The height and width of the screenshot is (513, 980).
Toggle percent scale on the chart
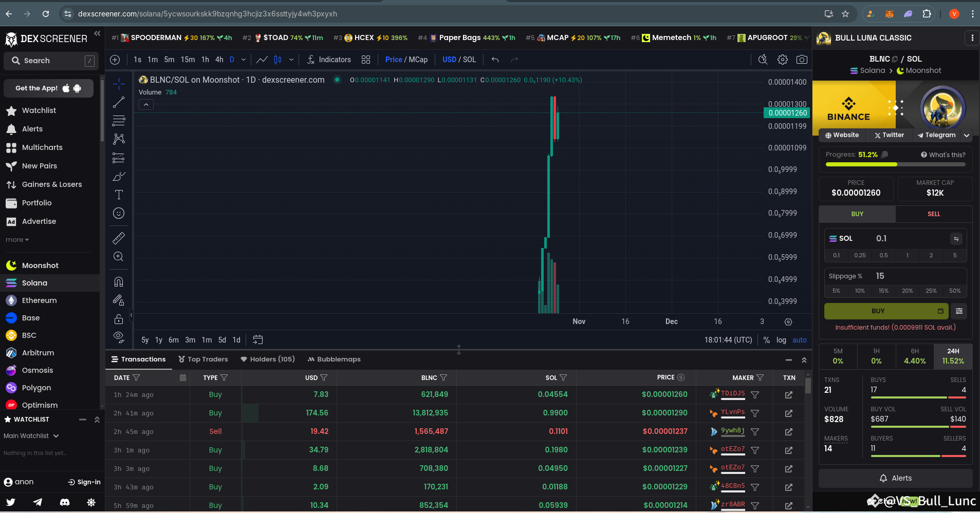(x=767, y=340)
